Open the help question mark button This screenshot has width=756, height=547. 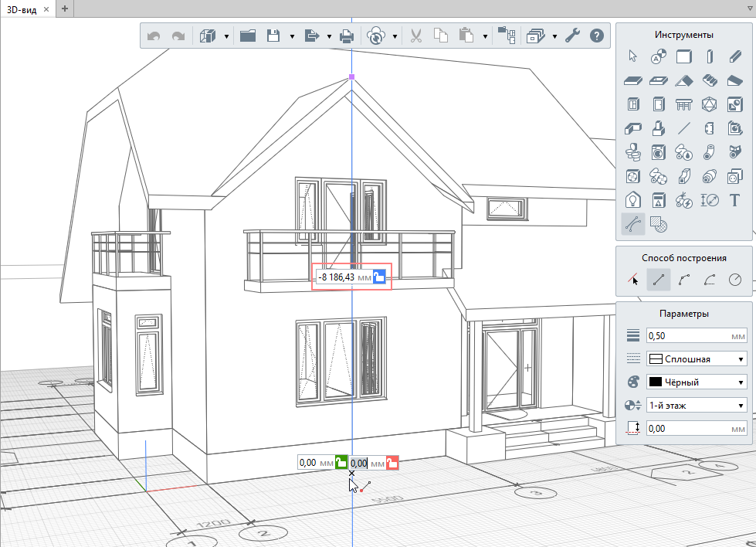pyautogui.click(x=596, y=36)
